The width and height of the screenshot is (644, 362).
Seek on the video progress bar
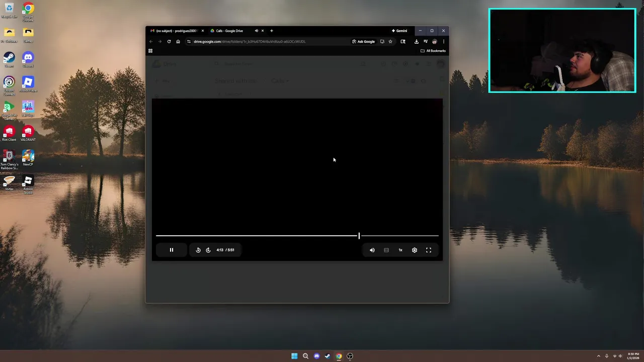tap(297, 235)
